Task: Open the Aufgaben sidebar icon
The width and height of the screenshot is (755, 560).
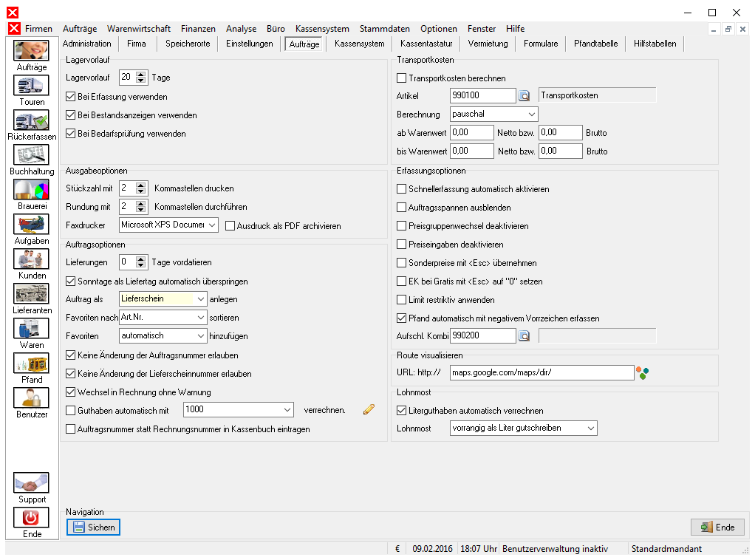Action: click(x=31, y=224)
